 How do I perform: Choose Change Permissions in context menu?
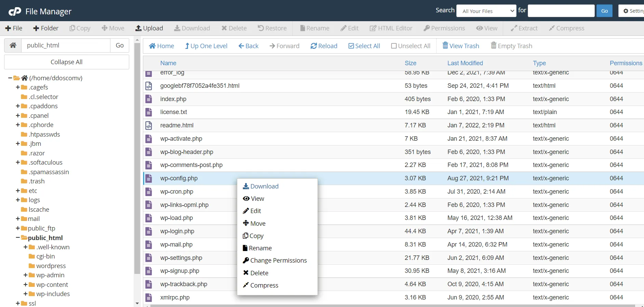pos(275,260)
